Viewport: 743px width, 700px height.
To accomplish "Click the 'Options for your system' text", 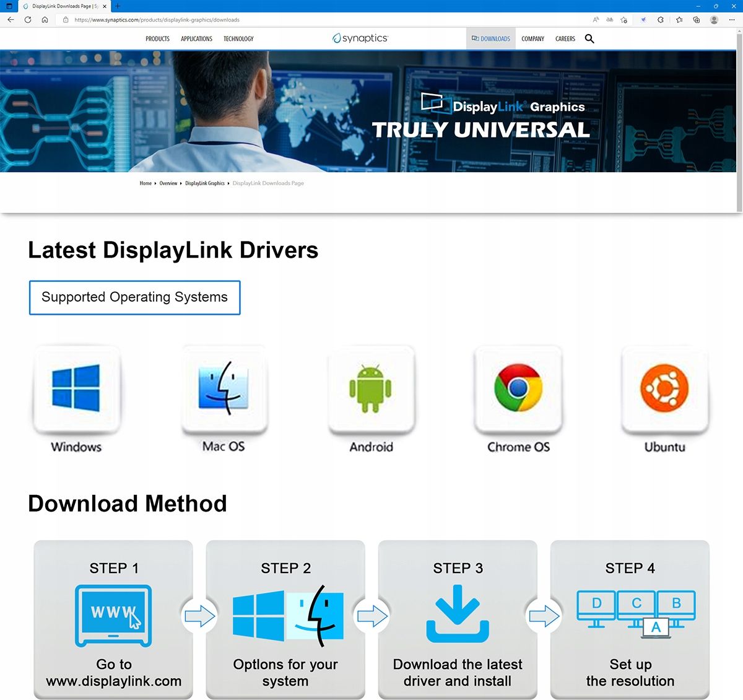I will [x=285, y=673].
